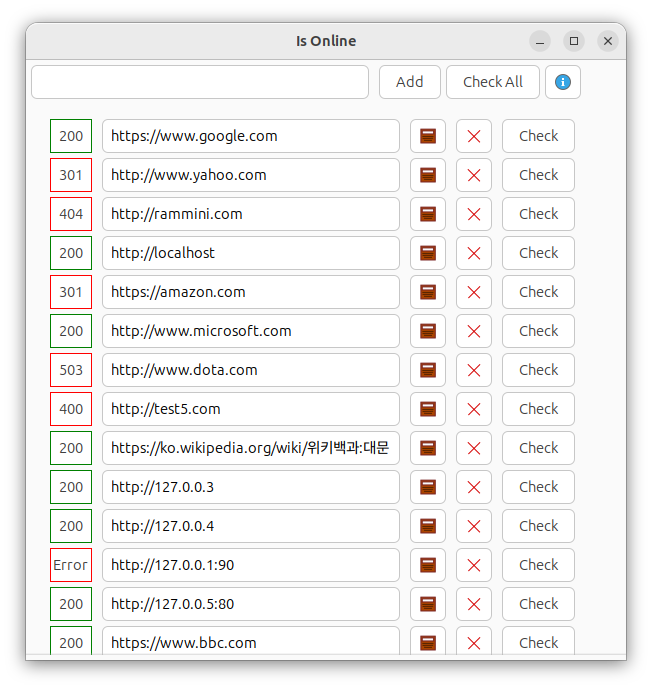Remove the ko.wikipedia.org entry with red X
The height and width of the screenshot is (689, 652).
(x=474, y=448)
